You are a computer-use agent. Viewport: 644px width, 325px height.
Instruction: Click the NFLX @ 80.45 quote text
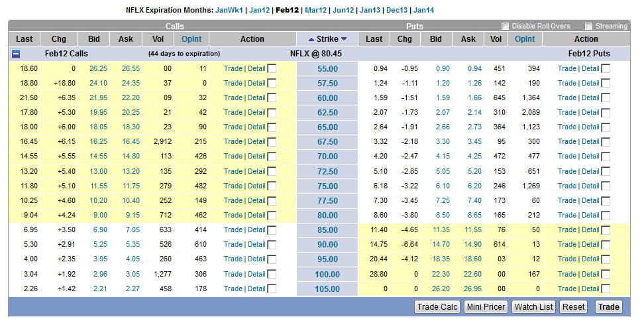pyautogui.click(x=316, y=54)
